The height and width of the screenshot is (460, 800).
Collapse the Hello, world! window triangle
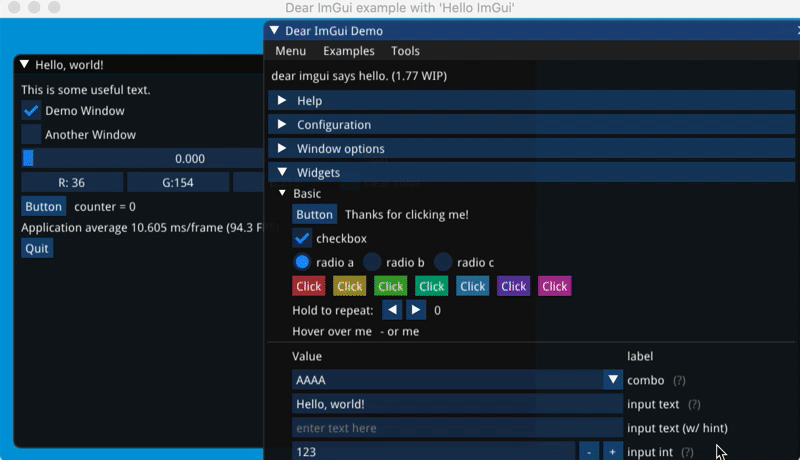pos(24,64)
